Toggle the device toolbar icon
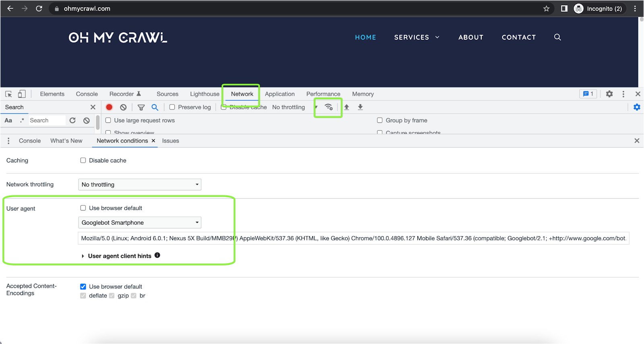This screenshot has width=644, height=344. (22, 94)
